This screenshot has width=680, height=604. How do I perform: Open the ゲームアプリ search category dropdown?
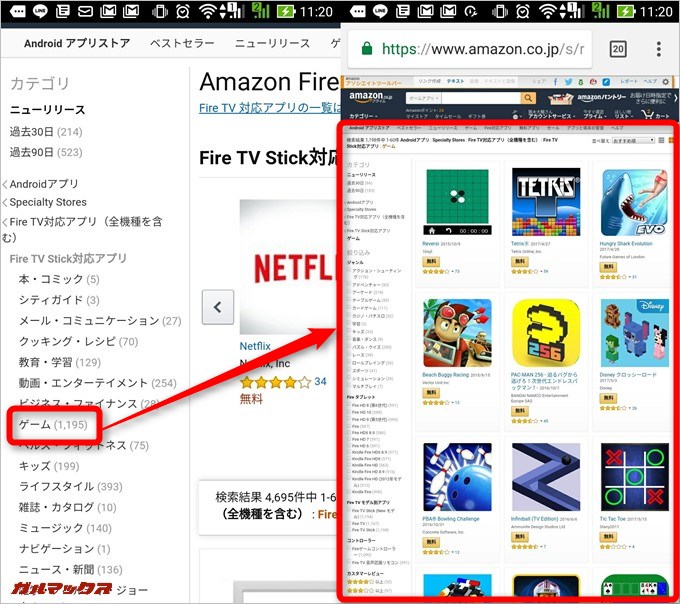pyautogui.click(x=424, y=98)
